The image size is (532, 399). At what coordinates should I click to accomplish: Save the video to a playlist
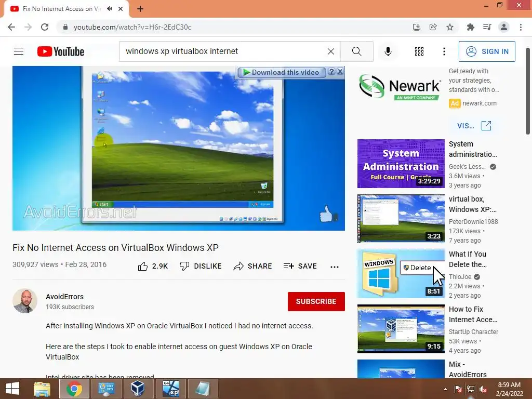tap(300, 267)
